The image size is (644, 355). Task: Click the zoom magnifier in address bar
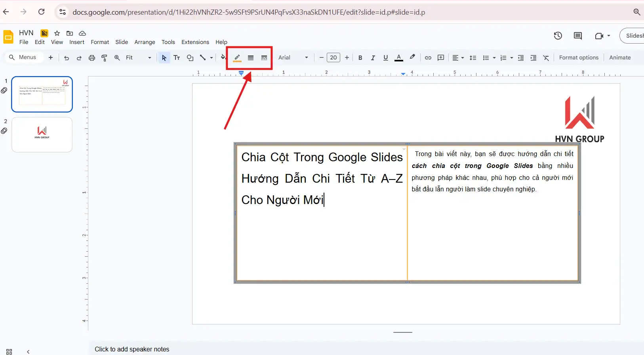point(637,12)
